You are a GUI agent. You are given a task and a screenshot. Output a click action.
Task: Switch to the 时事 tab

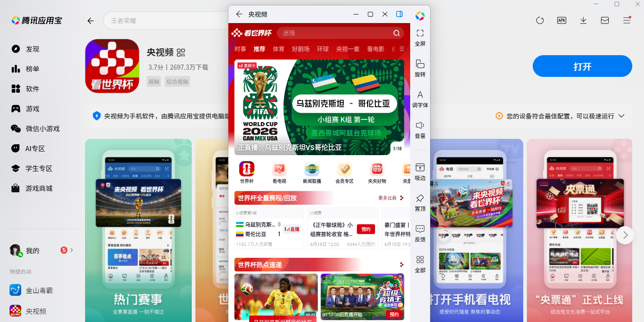coord(241,49)
